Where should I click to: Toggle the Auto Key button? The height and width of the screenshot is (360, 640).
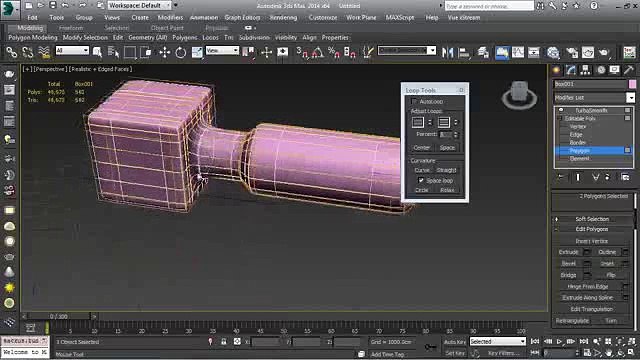click(454, 342)
